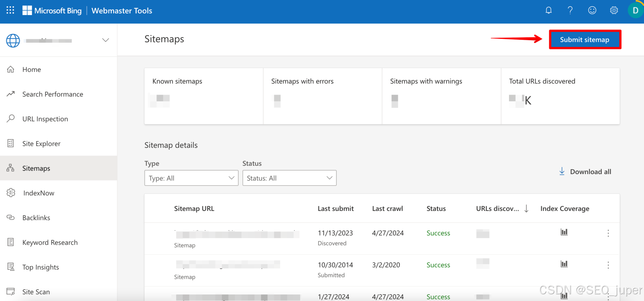Open index coverage chart for 10/30/2014 row
The width and height of the screenshot is (644, 301).
click(564, 264)
